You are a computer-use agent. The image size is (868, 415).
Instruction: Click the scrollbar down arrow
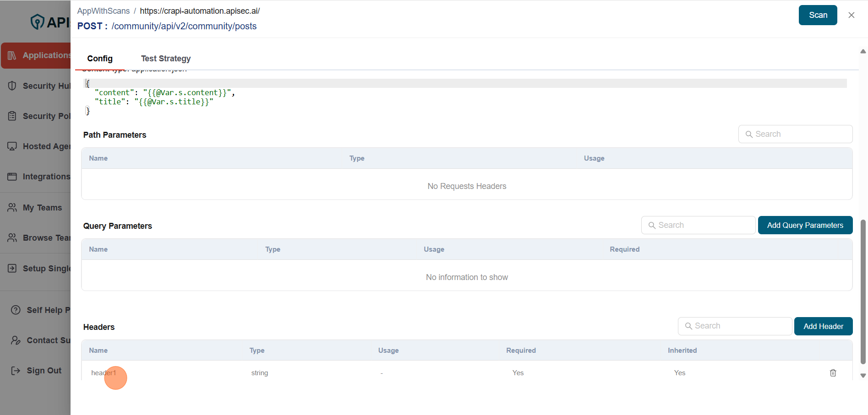click(863, 376)
